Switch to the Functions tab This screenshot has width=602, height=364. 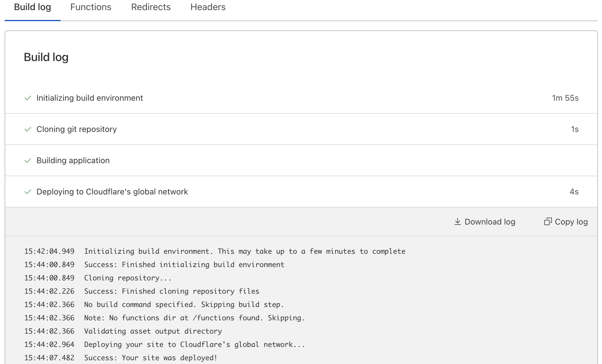click(91, 7)
